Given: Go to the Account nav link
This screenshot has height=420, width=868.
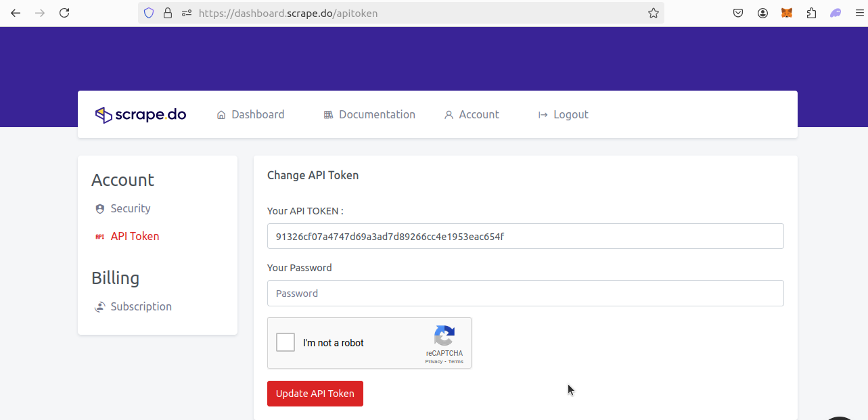Looking at the screenshot, I should [472, 115].
